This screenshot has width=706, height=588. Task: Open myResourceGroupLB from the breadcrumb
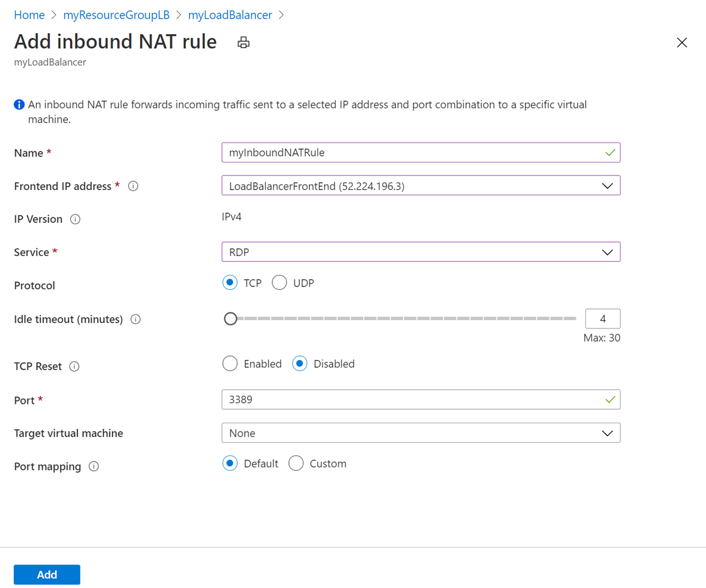point(116,15)
